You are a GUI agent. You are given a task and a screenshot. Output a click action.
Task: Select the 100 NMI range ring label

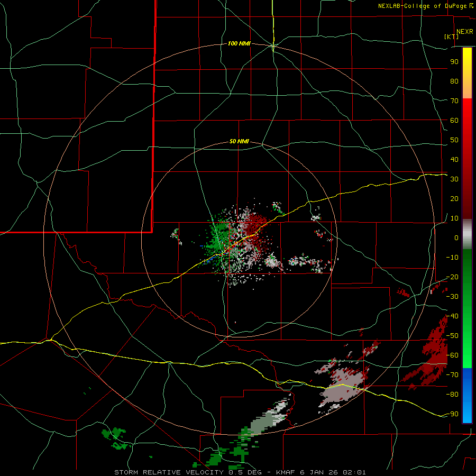coord(239,44)
